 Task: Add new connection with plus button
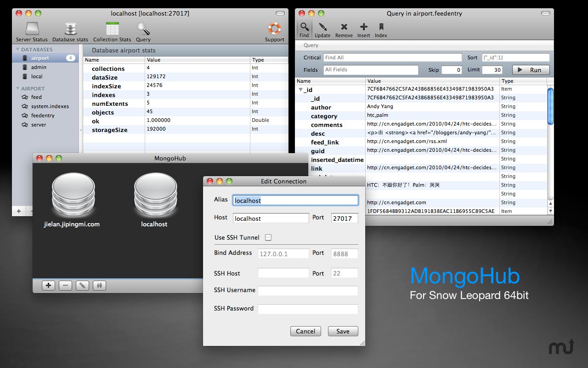pos(48,286)
